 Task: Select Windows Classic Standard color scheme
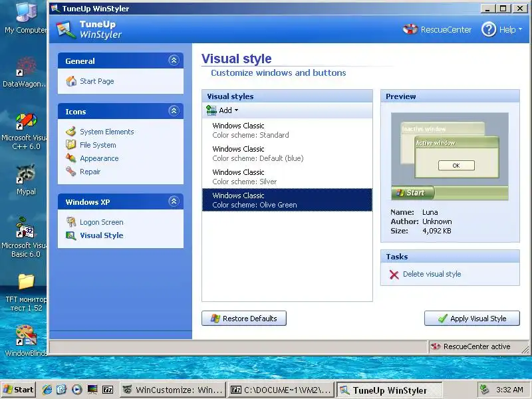pos(287,130)
